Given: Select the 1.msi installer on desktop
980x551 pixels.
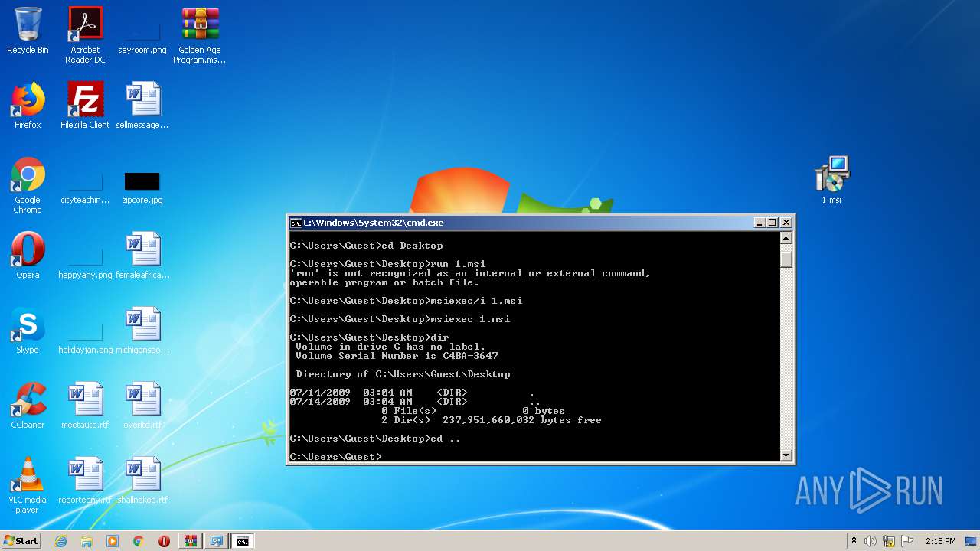Looking at the screenshot, I should pos(831,181).
